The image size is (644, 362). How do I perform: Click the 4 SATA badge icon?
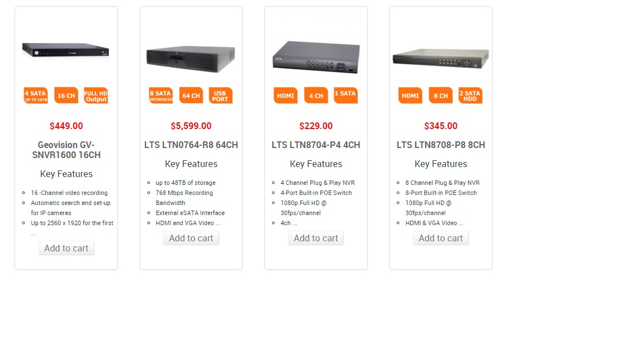(36, 96)
